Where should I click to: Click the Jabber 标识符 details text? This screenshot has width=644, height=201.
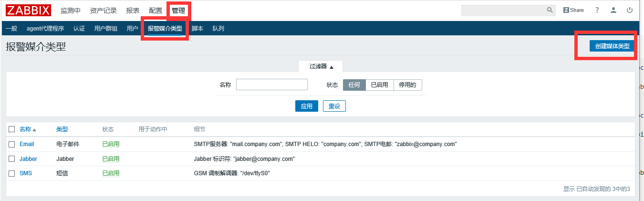[244, 159]
